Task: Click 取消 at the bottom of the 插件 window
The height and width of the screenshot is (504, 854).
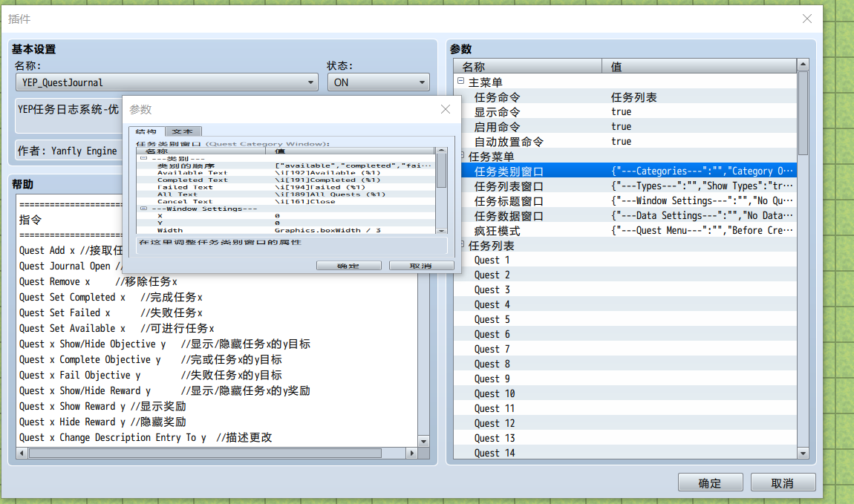Action: [x=783, y=482]
